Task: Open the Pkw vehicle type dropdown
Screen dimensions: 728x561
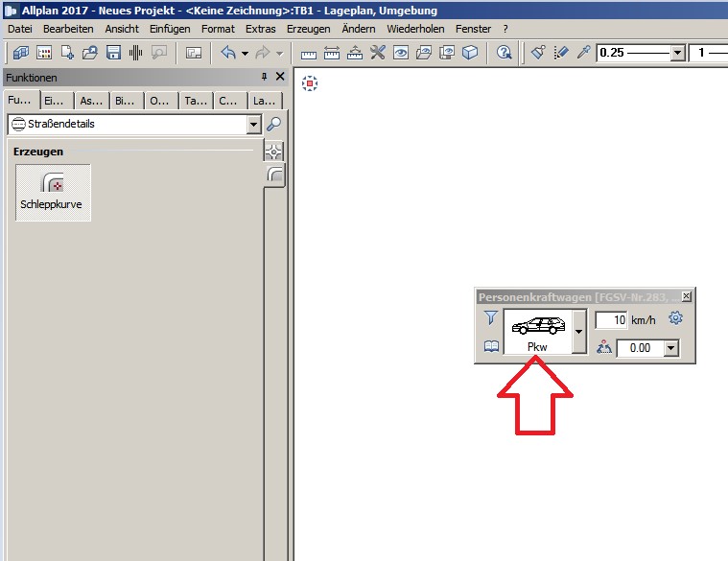Action: [578, 332]
